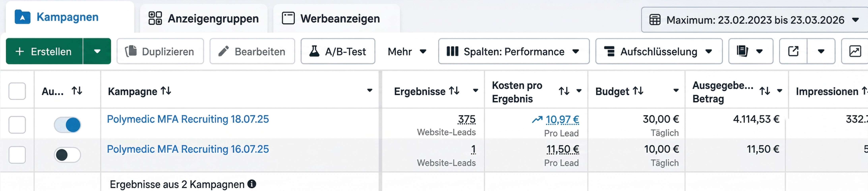Viewport: 868px width, 191px height.
Task: Sort by the Ergebnisse column arrows
Action: 453,91
